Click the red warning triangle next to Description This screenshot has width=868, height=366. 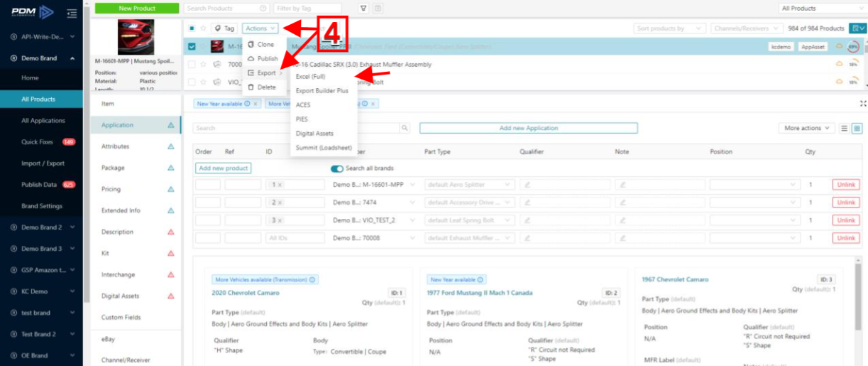click(170, 232)
